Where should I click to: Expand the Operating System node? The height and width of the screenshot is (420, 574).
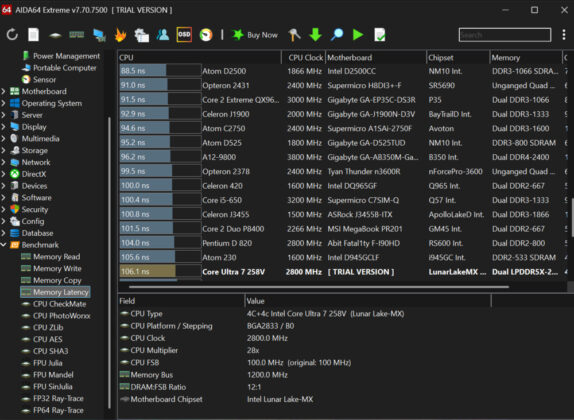tap(3, 103)
